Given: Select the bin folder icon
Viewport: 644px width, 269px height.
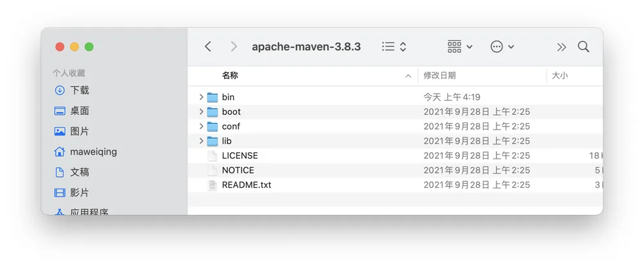Looking at the screenshot, I should coord(213,97).
